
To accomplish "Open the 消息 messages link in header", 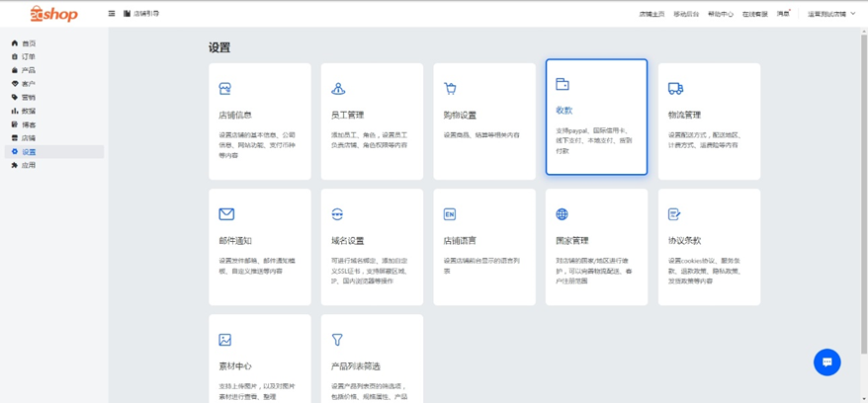I will 782,14.
